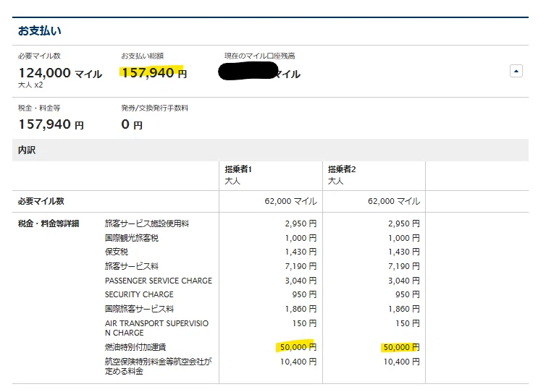Select the highlighted 157,940 円 total payment amount
The image size is (546, 392).
pyautogui.click(x=154, y=73)
